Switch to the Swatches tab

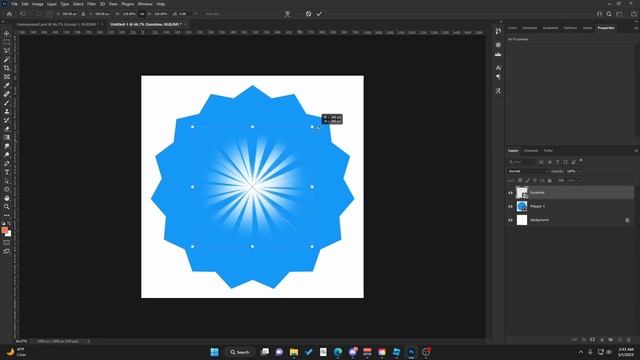pos(530,28)
